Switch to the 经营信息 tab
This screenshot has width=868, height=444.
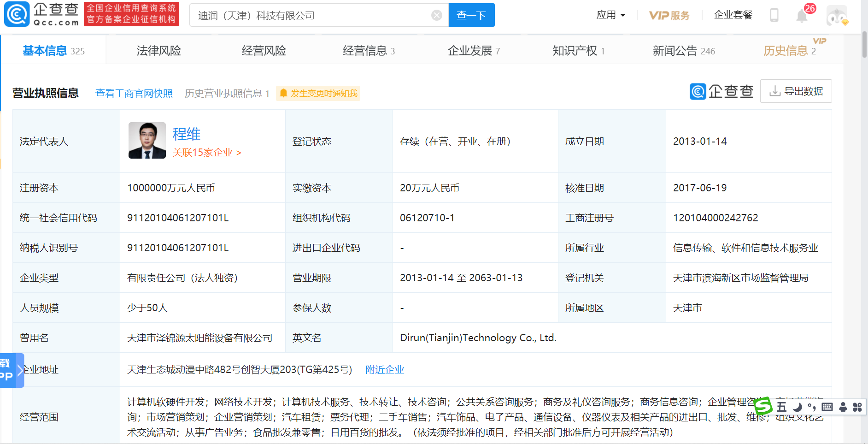pyautogui.click(x=369, y=51)
